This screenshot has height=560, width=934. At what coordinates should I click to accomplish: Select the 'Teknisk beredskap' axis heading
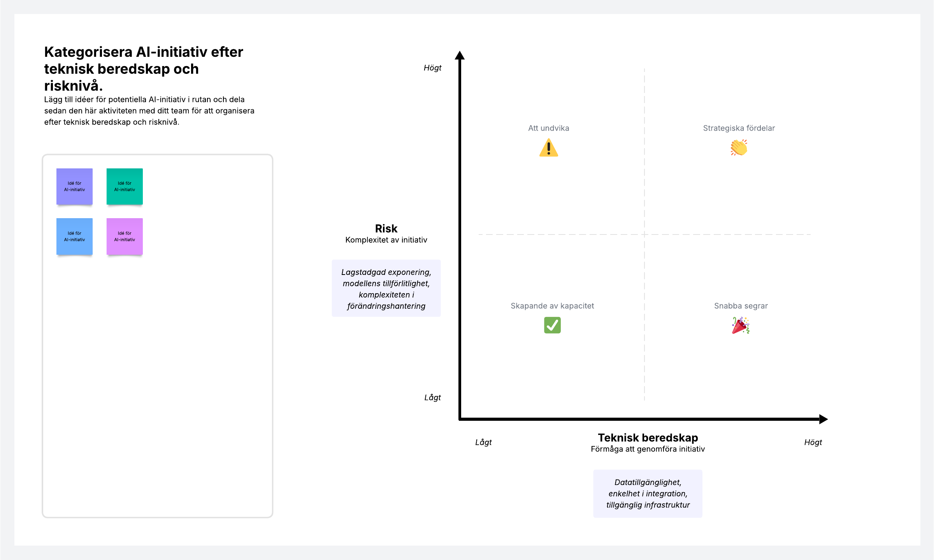pyautogui.click(x=648, y=437)
